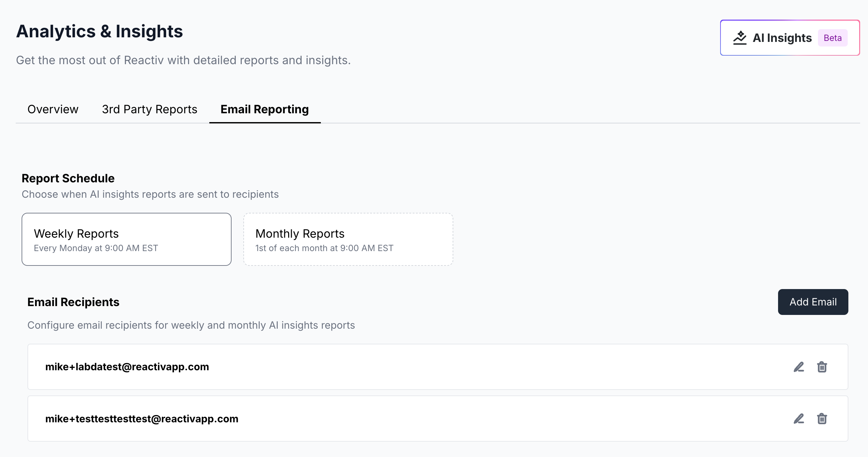Viewport: 868px width, 457px height.
Task: Click the AI Insights sparkle chart icon
Action: pyautogui.click(x=739, y=38)
